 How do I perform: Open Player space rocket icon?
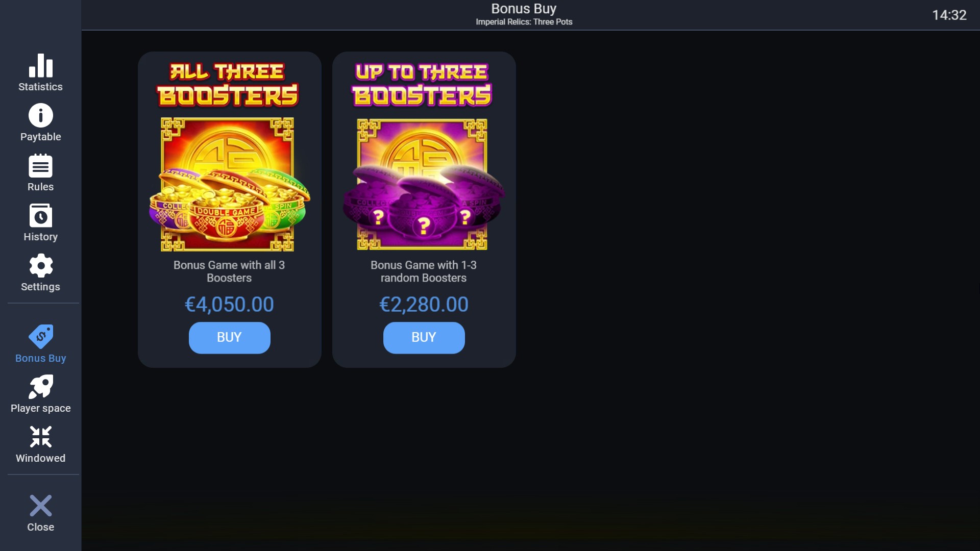(x=41, y=387)
